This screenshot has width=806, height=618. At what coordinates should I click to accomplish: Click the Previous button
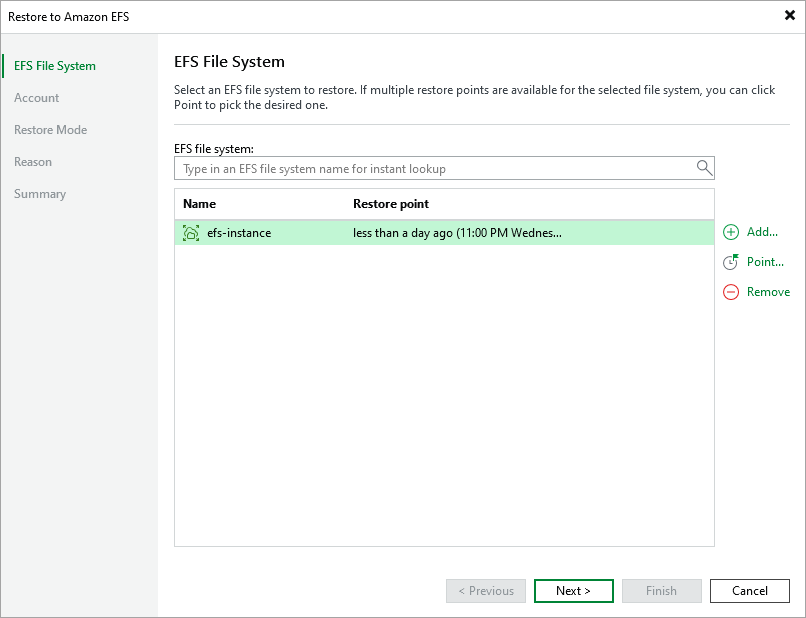486,591
